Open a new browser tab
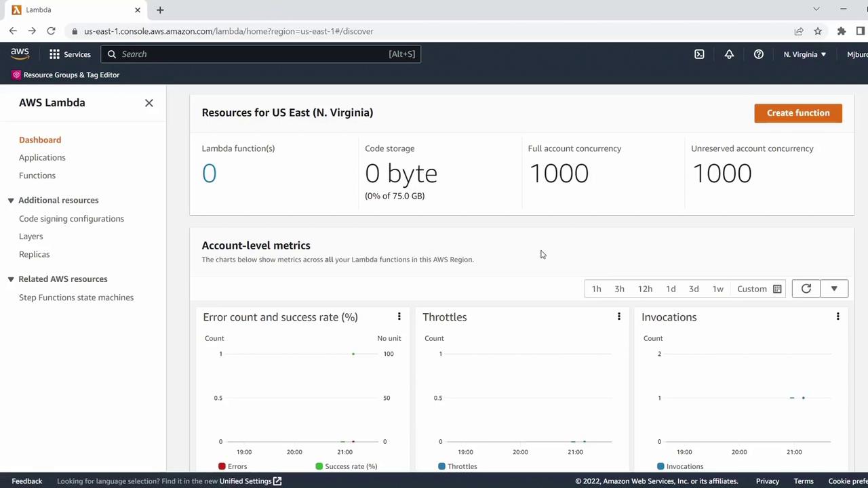 pos(160,10)
